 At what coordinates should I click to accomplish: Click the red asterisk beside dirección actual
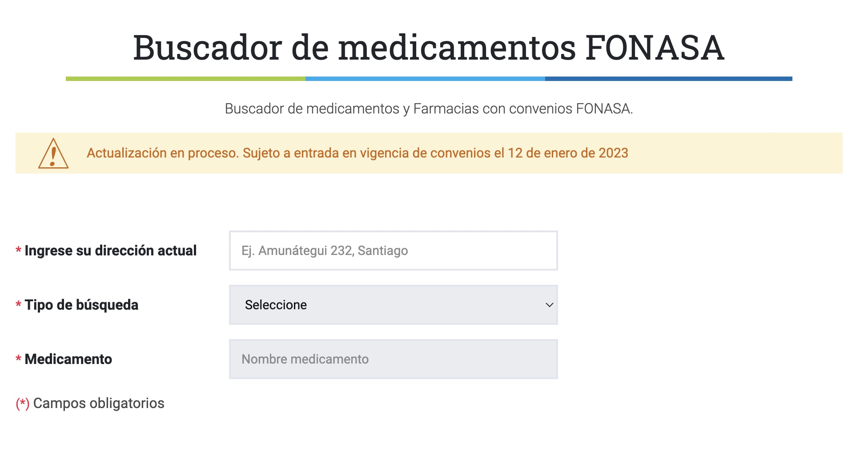click(18, 251)
